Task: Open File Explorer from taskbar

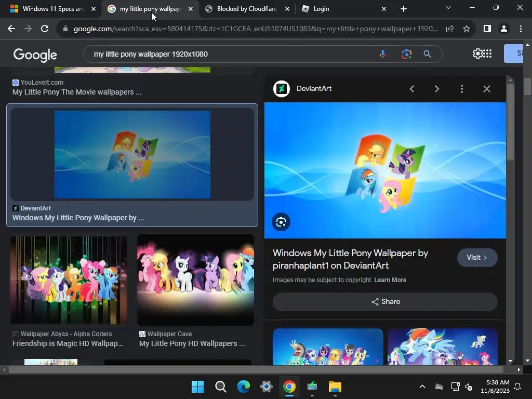Action: pyautogui.click(x=335, y=387)
